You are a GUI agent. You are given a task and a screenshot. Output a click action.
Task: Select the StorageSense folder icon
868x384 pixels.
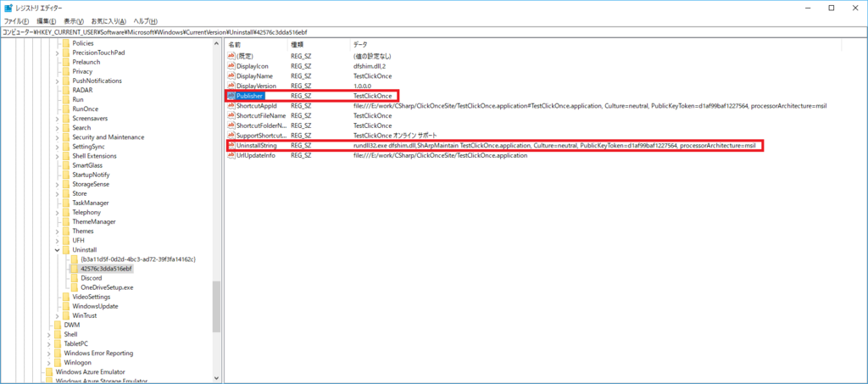[x=66, y=184]
